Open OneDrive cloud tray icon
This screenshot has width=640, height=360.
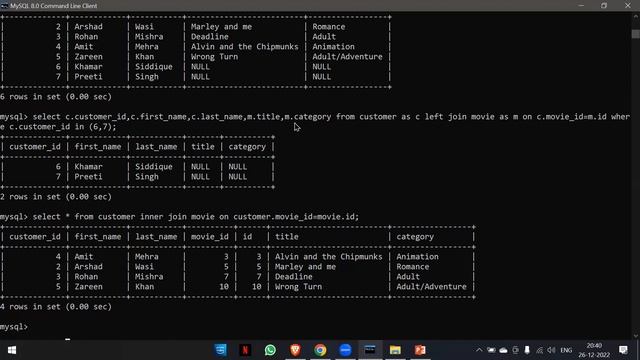tap(504, 350)
